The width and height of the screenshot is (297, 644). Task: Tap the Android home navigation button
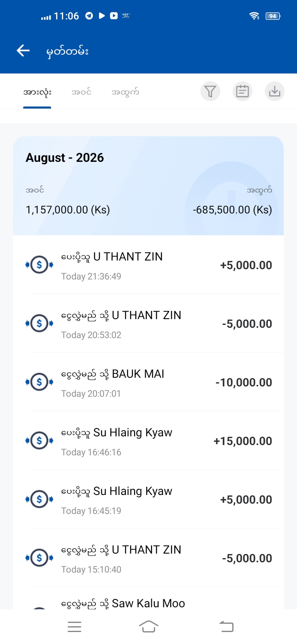(x=148, y=627)
